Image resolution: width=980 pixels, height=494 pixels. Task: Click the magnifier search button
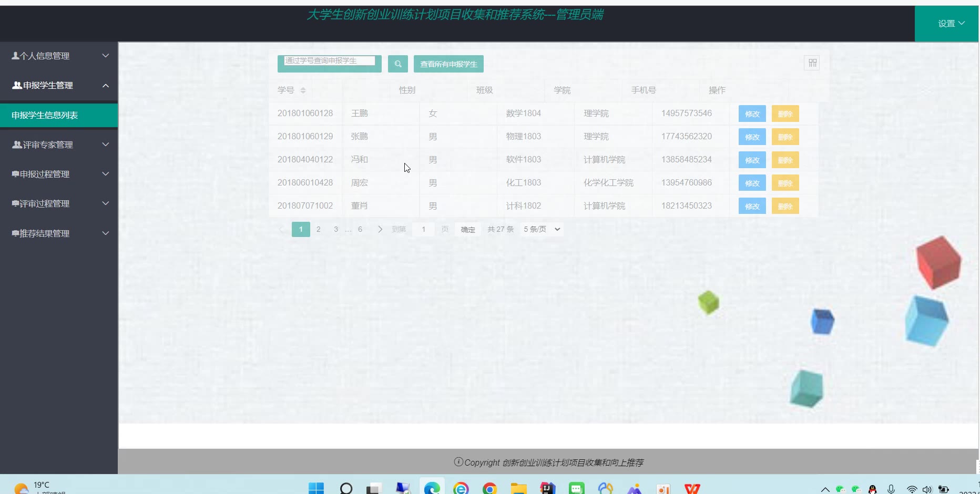coord(398,64)
